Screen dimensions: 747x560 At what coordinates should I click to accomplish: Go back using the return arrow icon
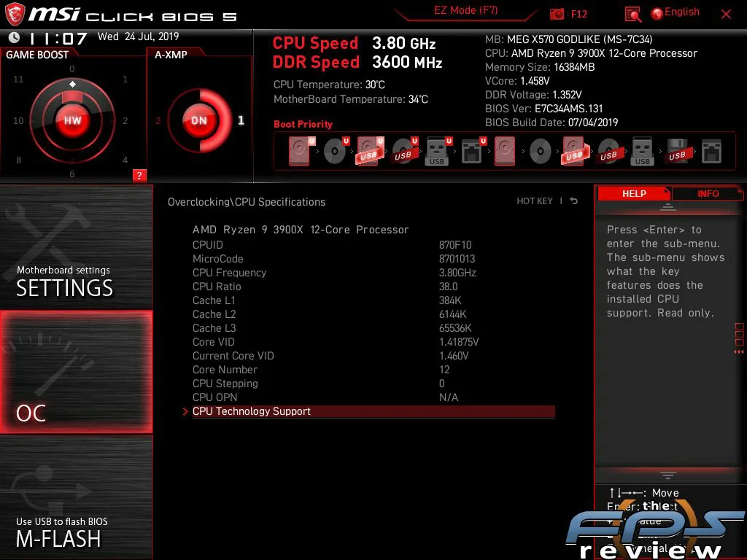[574, 201]
